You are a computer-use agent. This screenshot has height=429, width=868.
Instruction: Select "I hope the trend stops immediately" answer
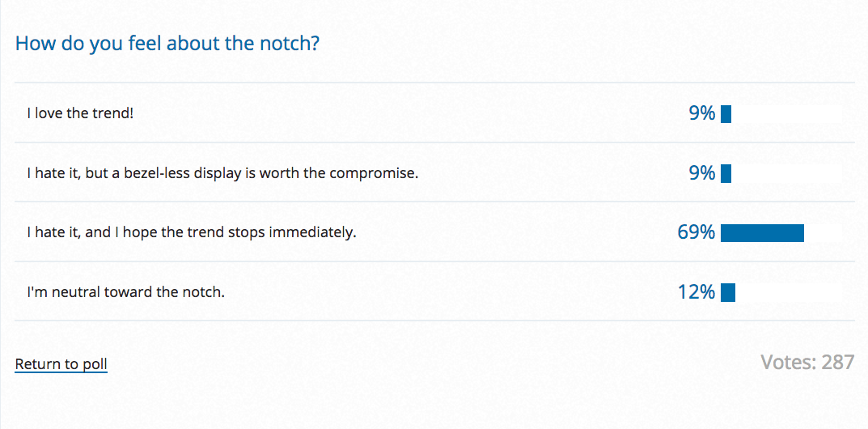click(191, 232)
